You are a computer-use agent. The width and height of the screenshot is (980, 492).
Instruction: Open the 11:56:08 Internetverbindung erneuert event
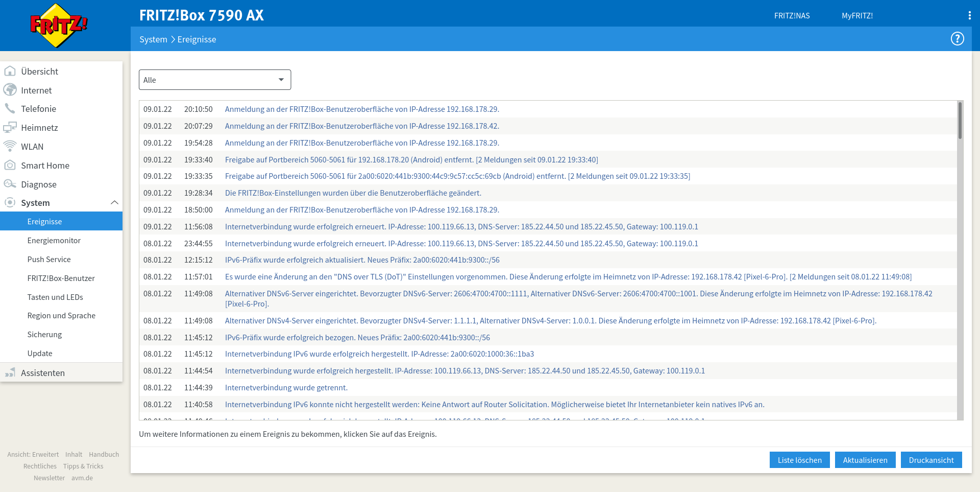(x=461, y=226)
